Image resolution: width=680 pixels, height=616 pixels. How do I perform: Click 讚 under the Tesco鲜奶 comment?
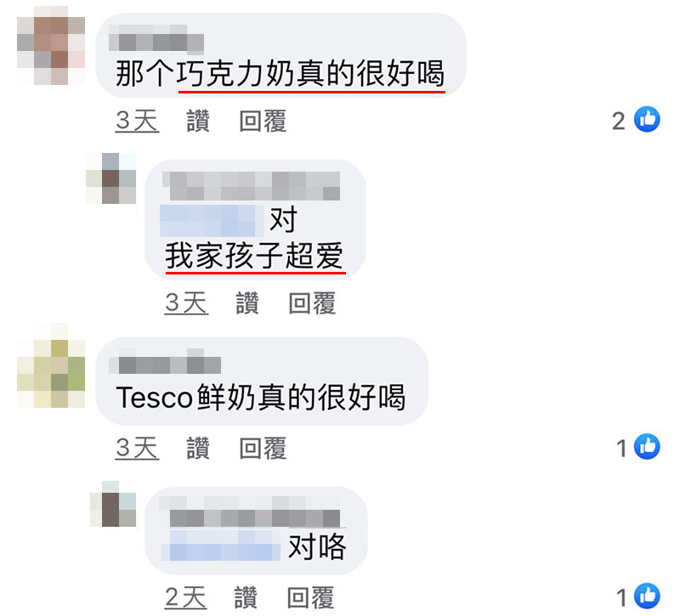click(x=198, y=448)
